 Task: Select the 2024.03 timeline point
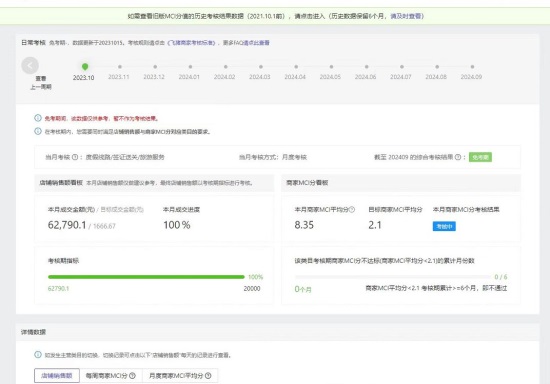pos(261,67)
